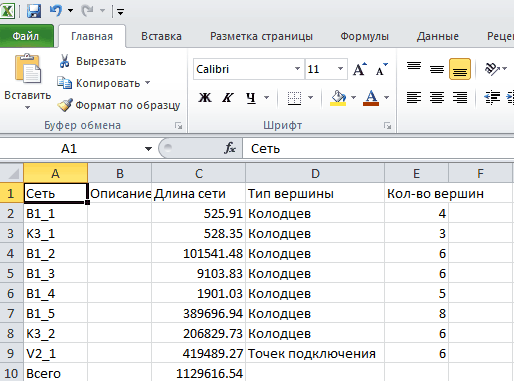Open the Clipboard dialog launcher
Screen dimensions: 514x381
coord(178,126)
